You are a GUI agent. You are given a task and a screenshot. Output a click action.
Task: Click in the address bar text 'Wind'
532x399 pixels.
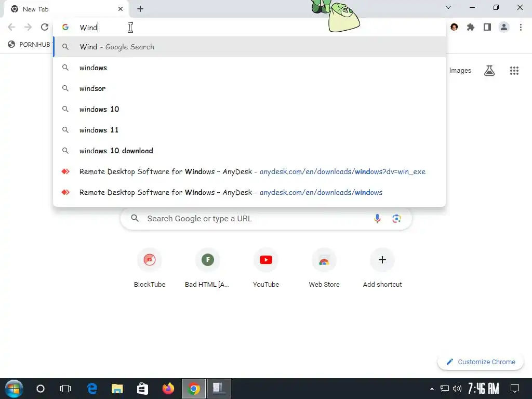click(x=88, y=28)
